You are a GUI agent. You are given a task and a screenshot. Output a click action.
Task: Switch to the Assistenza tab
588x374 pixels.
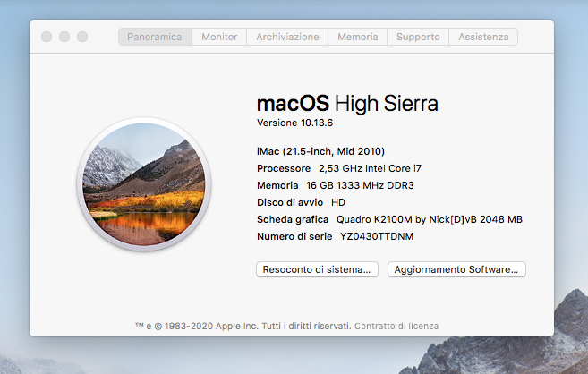pos(483,37)
